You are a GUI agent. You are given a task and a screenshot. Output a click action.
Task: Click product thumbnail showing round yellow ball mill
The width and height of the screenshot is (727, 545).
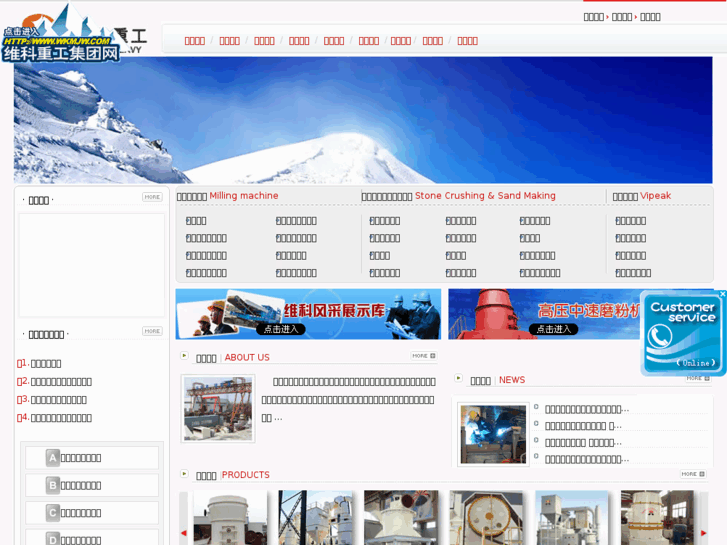pyautogui.click(x=486, y=518)
